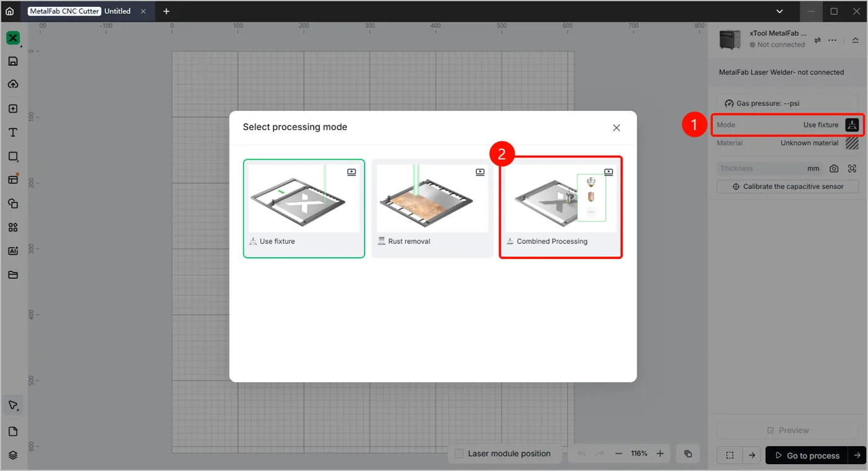Zoom out with the minus button

(x=618, y=454)
